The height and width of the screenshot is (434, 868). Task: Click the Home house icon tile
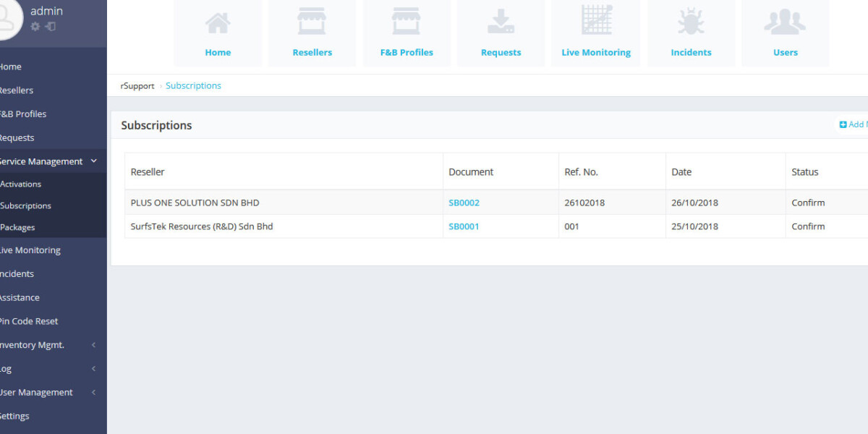click(x=218, y=23)
